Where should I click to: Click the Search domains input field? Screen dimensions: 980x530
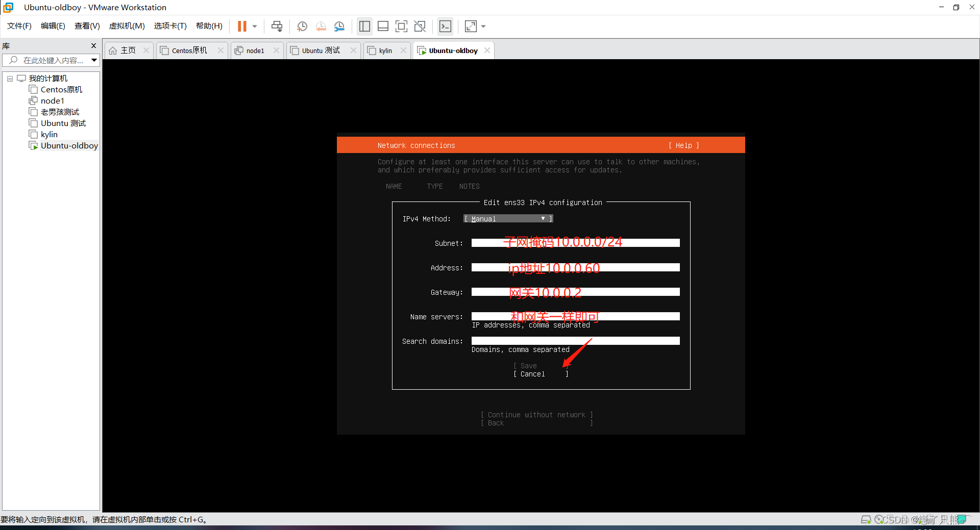(x=575, y=341)
